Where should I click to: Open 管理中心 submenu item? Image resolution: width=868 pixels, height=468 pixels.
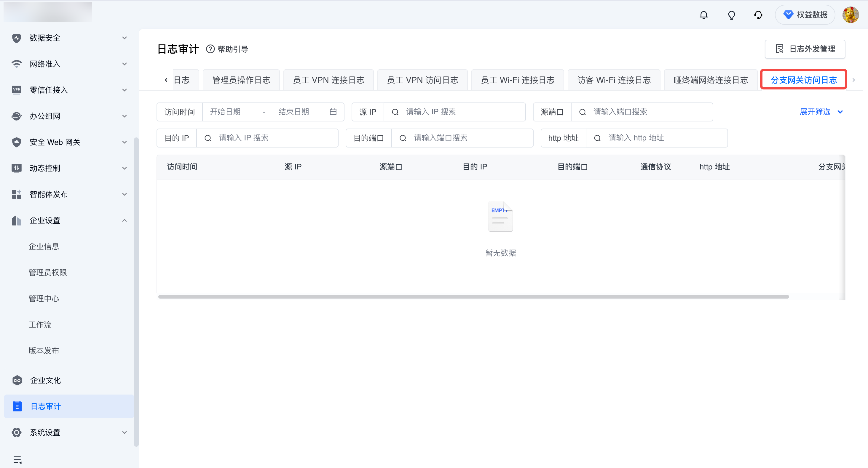pos(44,299)
